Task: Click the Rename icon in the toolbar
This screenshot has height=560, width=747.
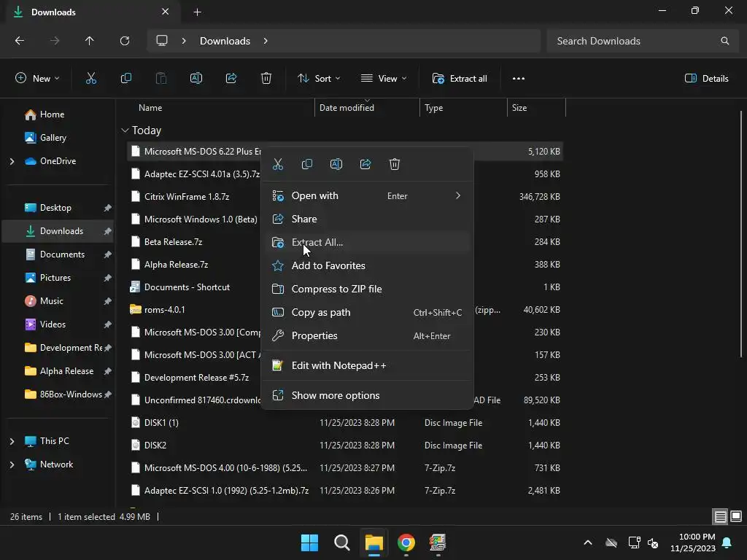Action: pyautogui.click(x=196, y=79)
